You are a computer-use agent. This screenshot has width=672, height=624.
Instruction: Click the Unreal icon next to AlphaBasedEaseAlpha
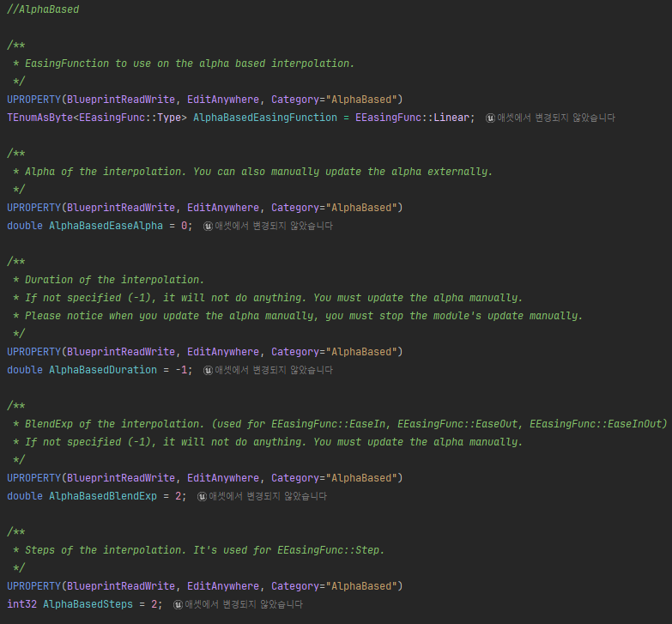208,226
